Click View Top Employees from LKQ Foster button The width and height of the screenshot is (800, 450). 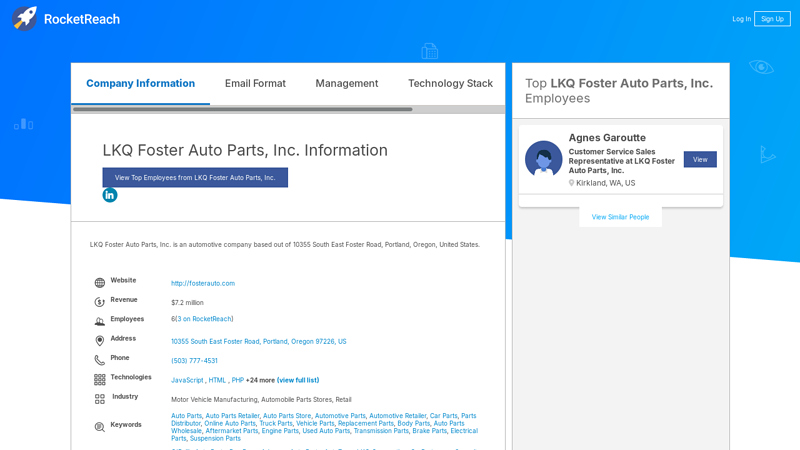click(195, 178)
